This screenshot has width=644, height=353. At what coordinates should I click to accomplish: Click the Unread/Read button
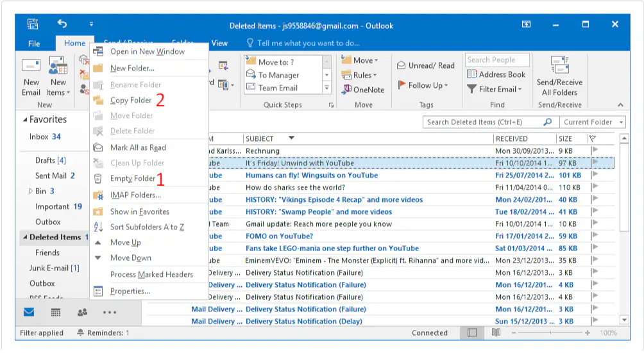tap(425, 65)
